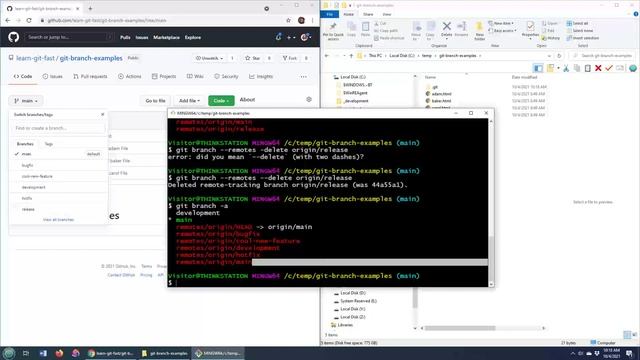Viewport: 640px width, 360px height.
Task: Open the learn-git-fast owner link
Action: pos(35,58)
